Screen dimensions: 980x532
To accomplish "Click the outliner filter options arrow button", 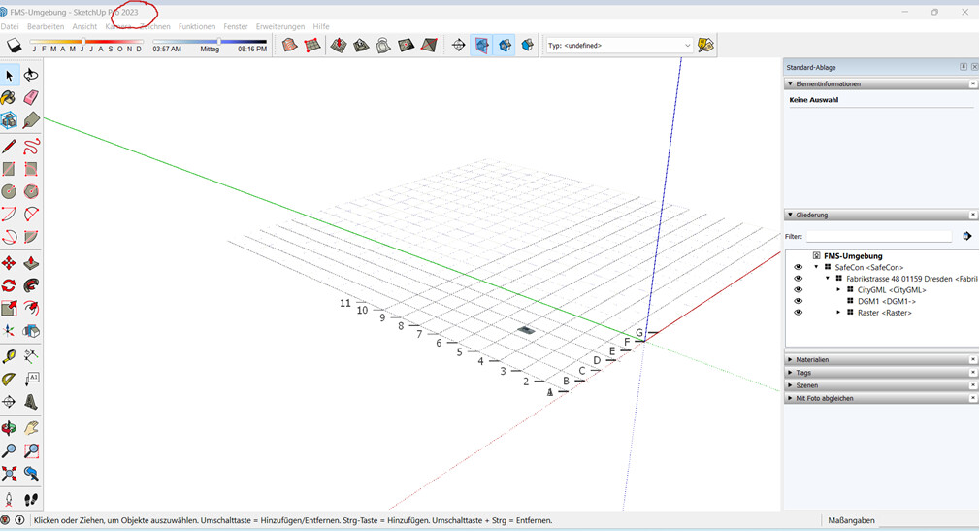I will 966,236.
